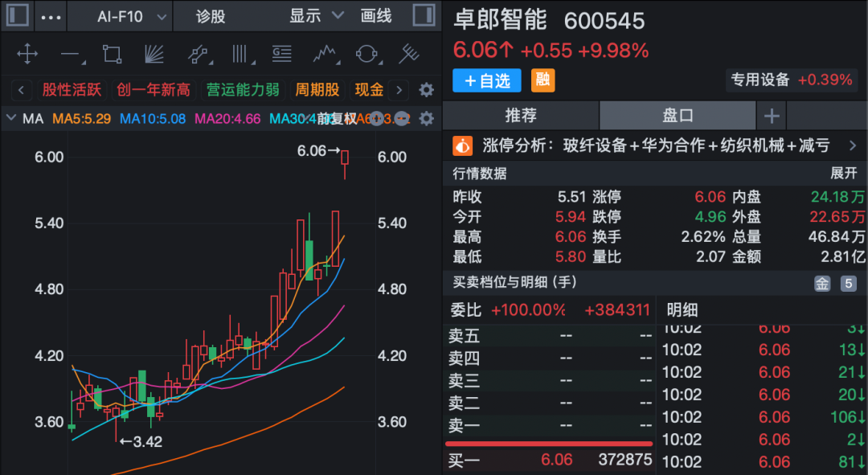
Task: Open 专用设备 sector link
Action: point(792,80)
